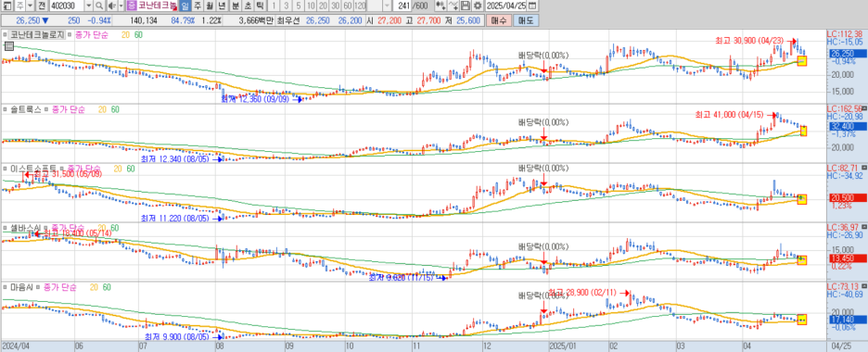Image resolution: width=868 pixels, height=352 pixels.
Task: Click the 60 moving average legend in the 코난테크놀로지 panel
Action: pyautogui.click(x=138, y=34)
